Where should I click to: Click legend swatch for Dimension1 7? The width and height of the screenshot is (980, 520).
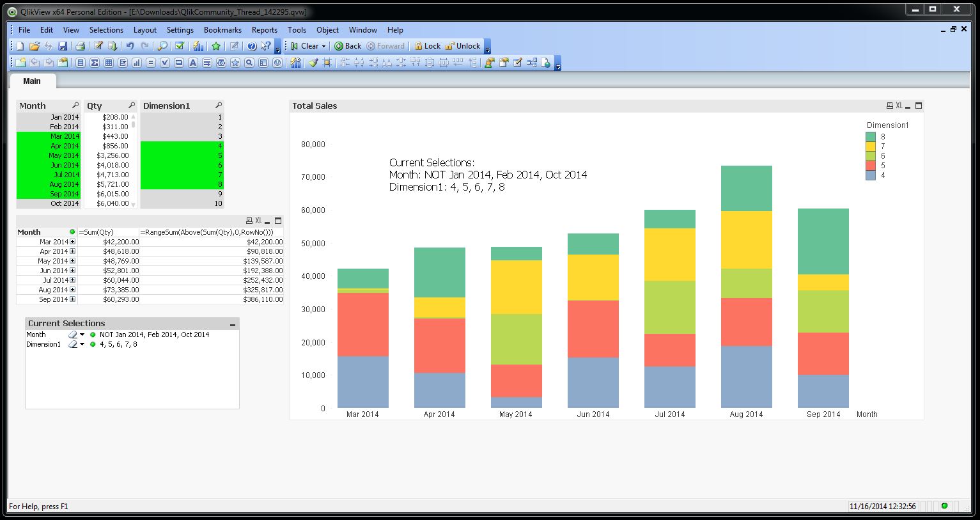(x=871, y=146)
